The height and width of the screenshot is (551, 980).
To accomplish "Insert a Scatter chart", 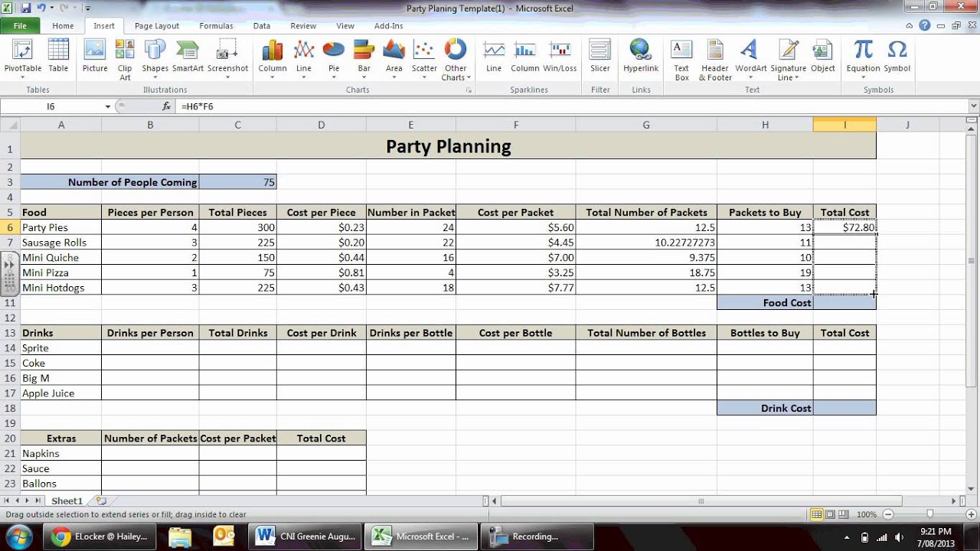I will click(x=424, y=60).
